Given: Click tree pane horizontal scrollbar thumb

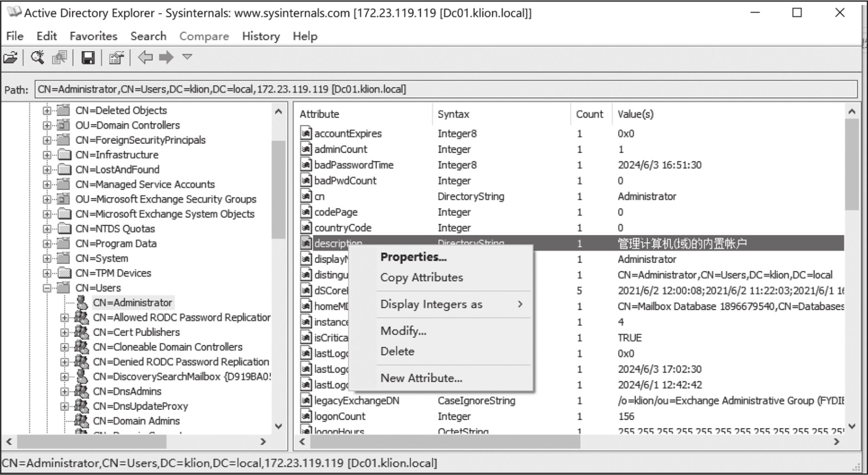Looking at the screenshot, I should coord(91,442).
